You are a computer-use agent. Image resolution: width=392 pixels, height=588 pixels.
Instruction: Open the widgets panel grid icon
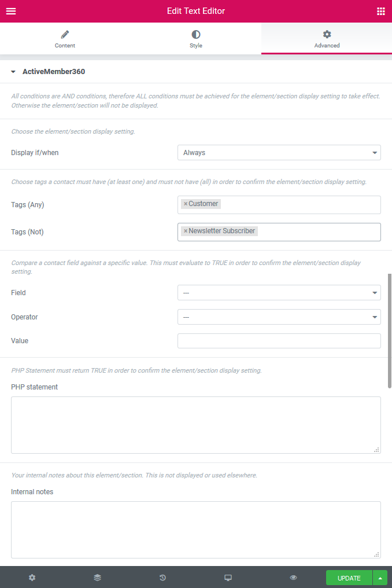[381, 10]
